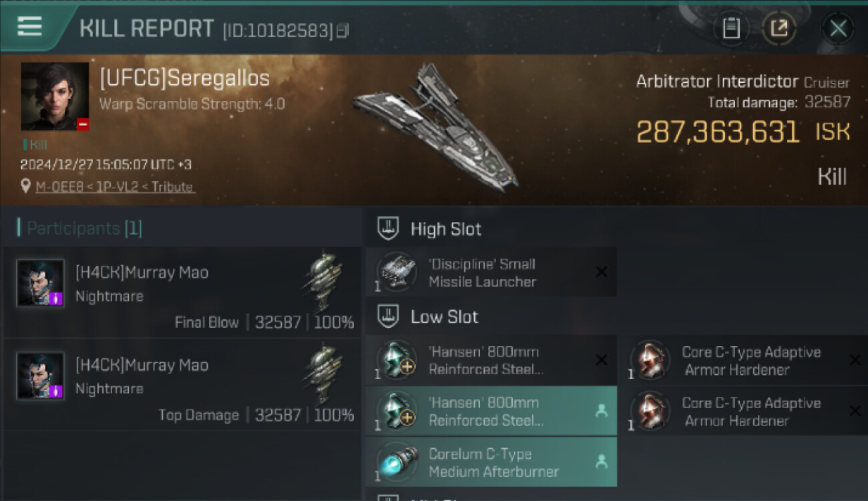Select the 'Discipline' Small Missile Launcher icon
This screenshot has height=501, width=868.
click(x=397, y=272)
